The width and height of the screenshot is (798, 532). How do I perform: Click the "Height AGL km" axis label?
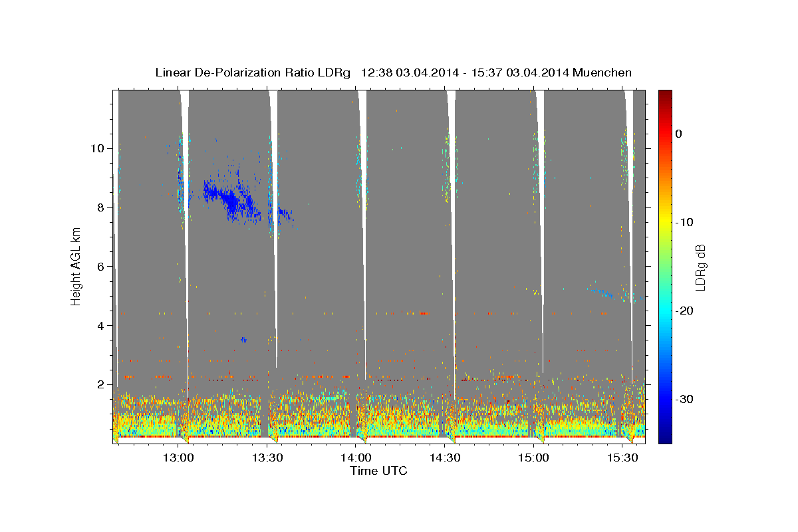76,266
